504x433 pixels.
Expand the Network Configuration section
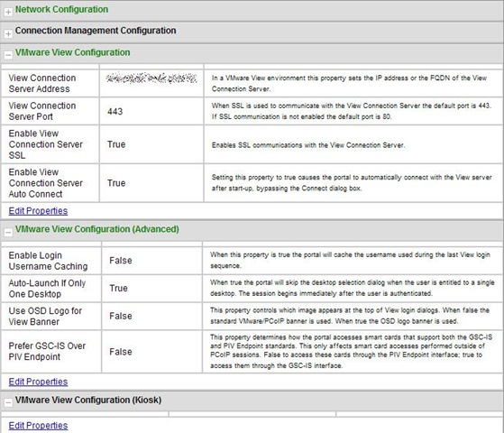tap(8, 13)
